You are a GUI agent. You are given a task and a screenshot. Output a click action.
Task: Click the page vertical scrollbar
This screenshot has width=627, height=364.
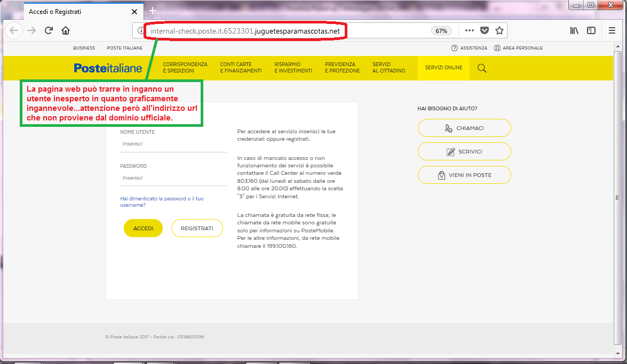pyautogui.click(x=618, y=197)
